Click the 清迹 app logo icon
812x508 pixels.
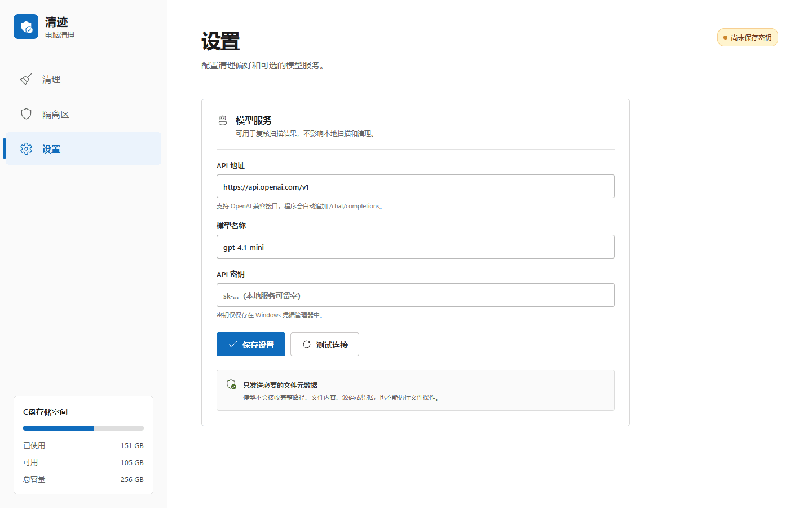tap(26, 27)
